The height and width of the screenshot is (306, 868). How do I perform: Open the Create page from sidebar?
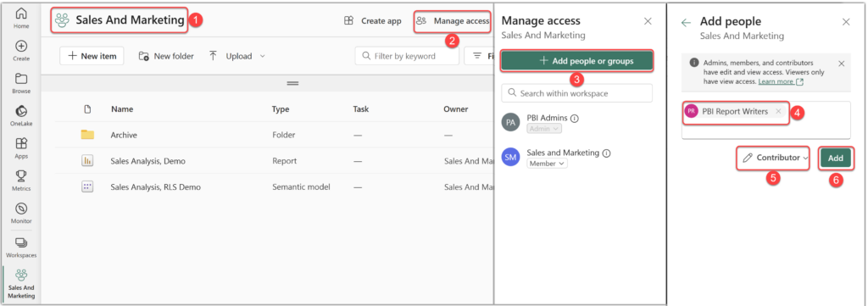pos(21,50)
